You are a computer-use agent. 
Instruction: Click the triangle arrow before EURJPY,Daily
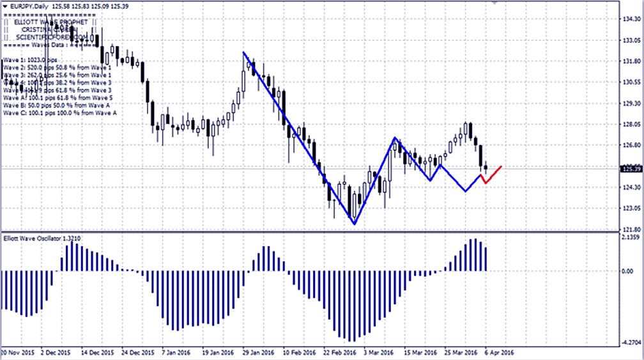click(x=5, y=5)
